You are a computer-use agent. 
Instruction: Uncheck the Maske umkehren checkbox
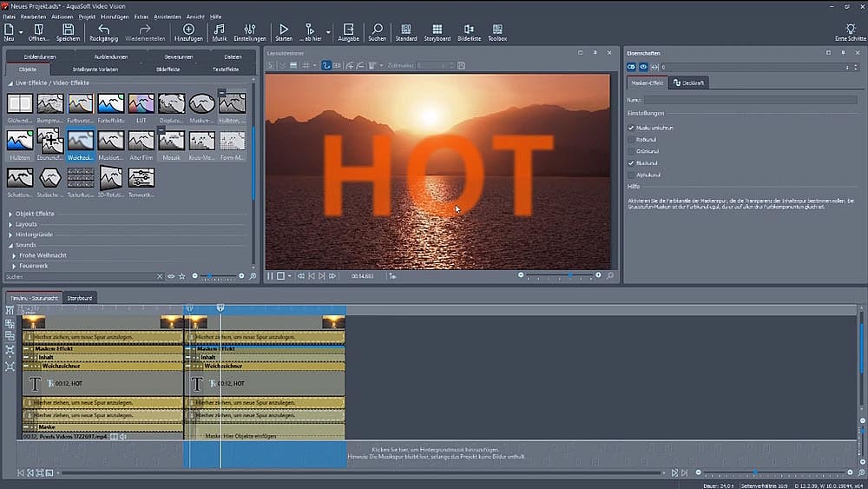(x=631, y=128)
